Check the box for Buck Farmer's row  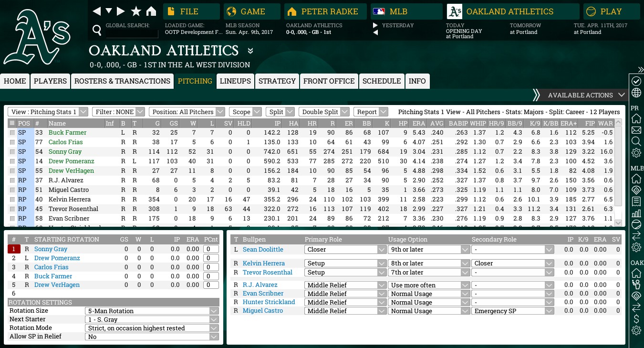coord(12,133)
